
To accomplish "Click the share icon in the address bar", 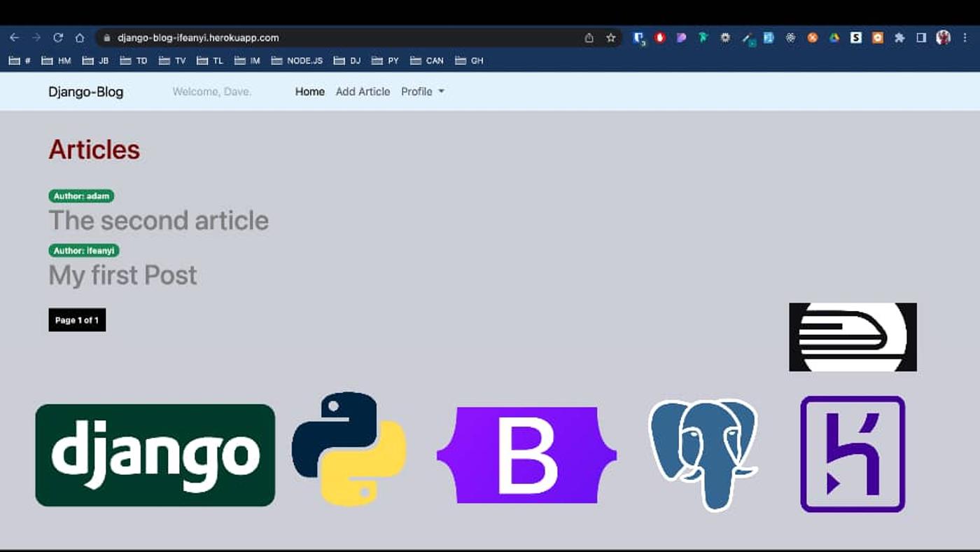I will [589, 38].
